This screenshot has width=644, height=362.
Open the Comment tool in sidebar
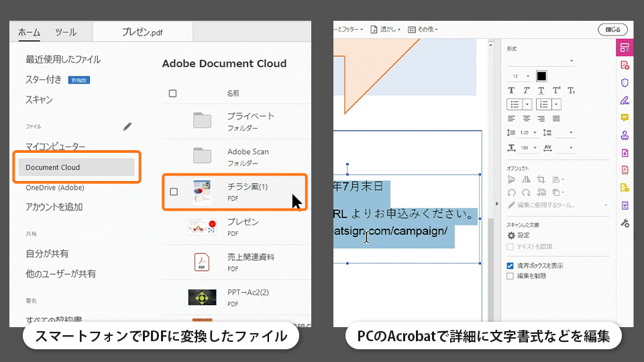click(625, 118)
